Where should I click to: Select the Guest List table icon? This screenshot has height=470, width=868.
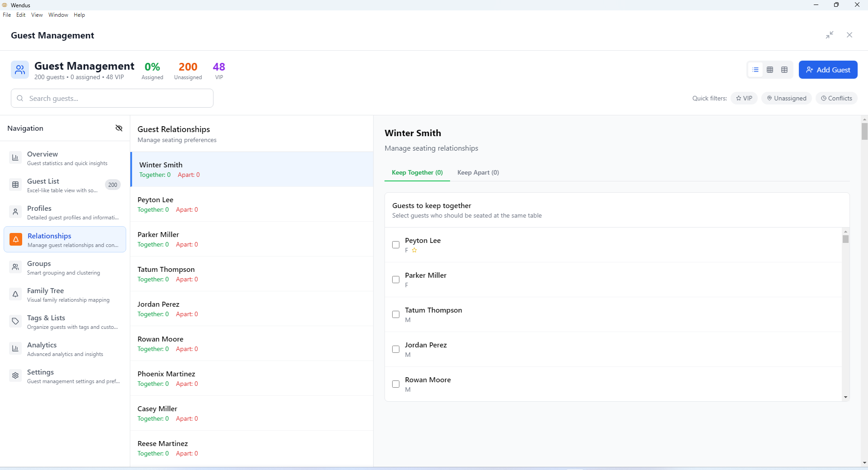(15, 185)
